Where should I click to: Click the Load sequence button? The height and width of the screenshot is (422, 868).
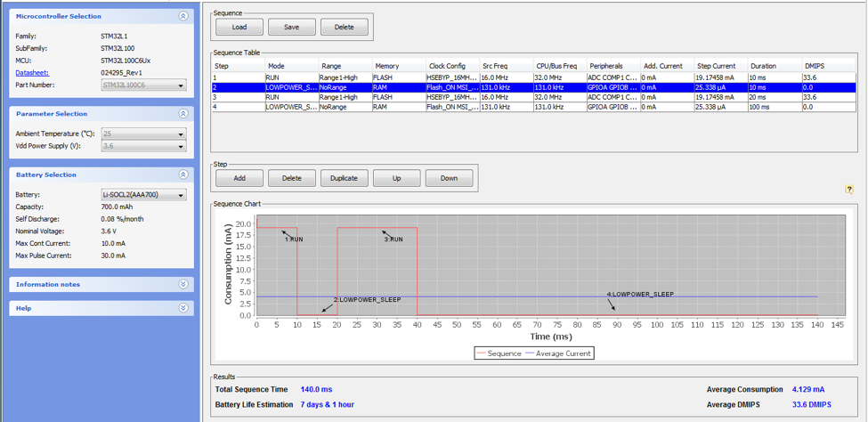(x=239, y=27)
